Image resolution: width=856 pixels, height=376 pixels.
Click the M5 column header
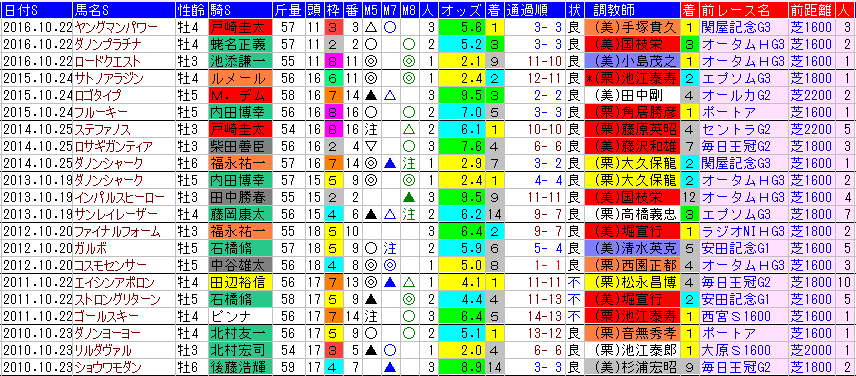(x=371, y=10)
